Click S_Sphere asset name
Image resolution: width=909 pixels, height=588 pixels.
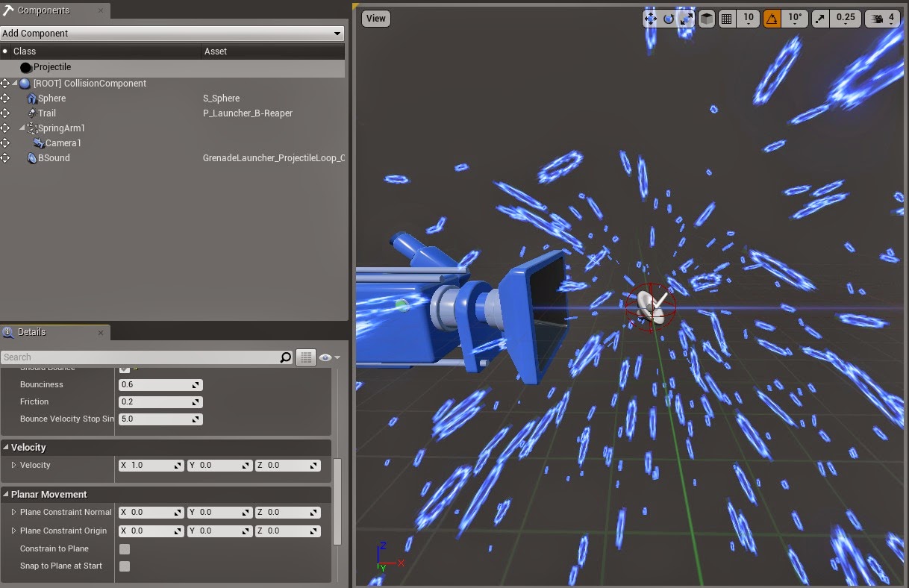click(221, 98)
